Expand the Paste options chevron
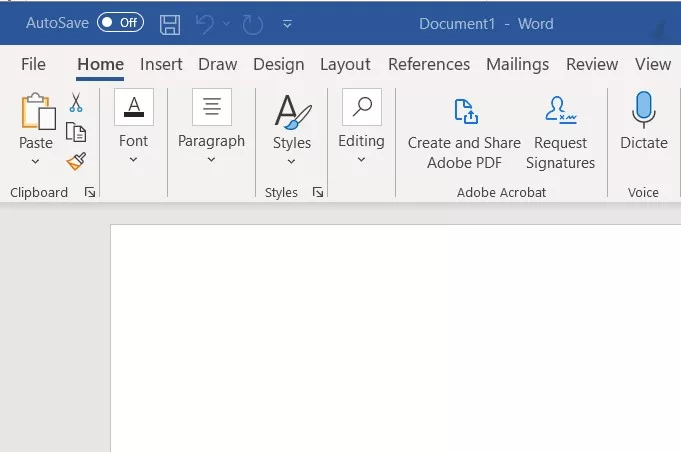 pos(36,162)
